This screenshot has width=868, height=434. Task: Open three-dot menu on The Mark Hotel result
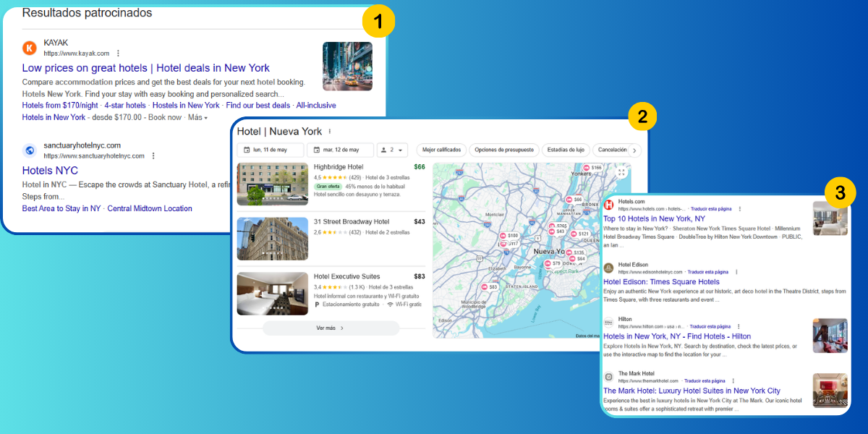(733, 380)
